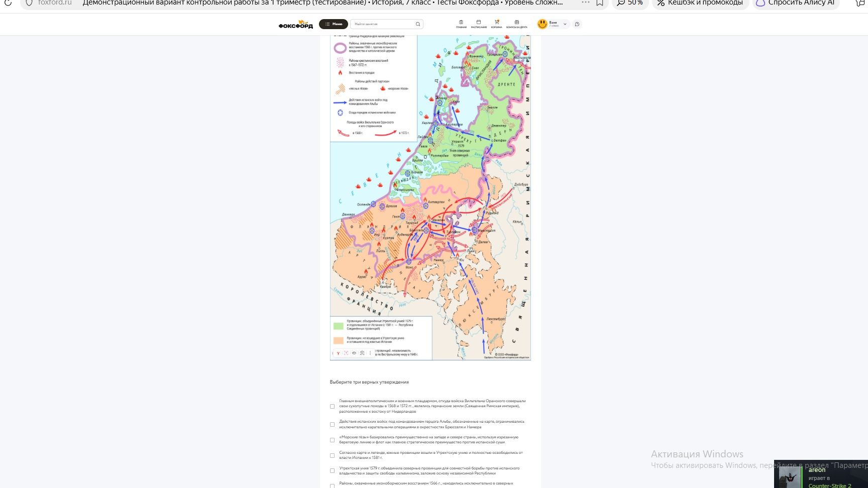Check the statement about герцог Альба operations

332,424
